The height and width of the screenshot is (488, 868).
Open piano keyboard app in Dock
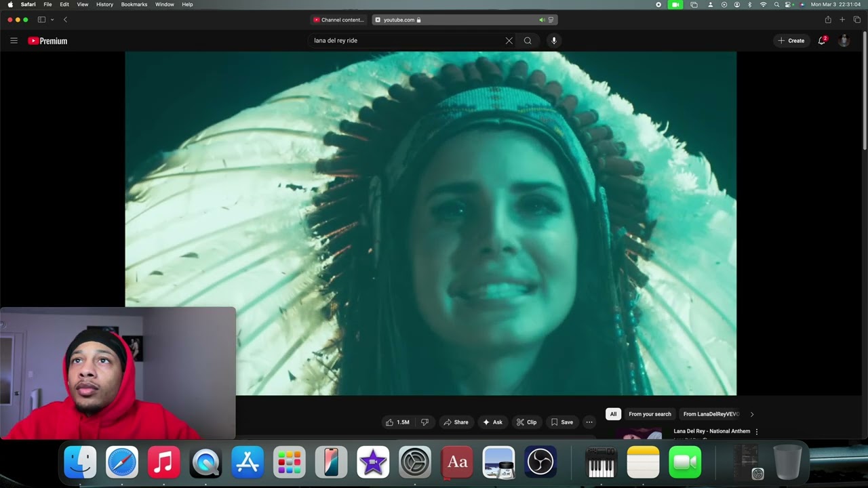pyautogui.click(x=601, y=462)
